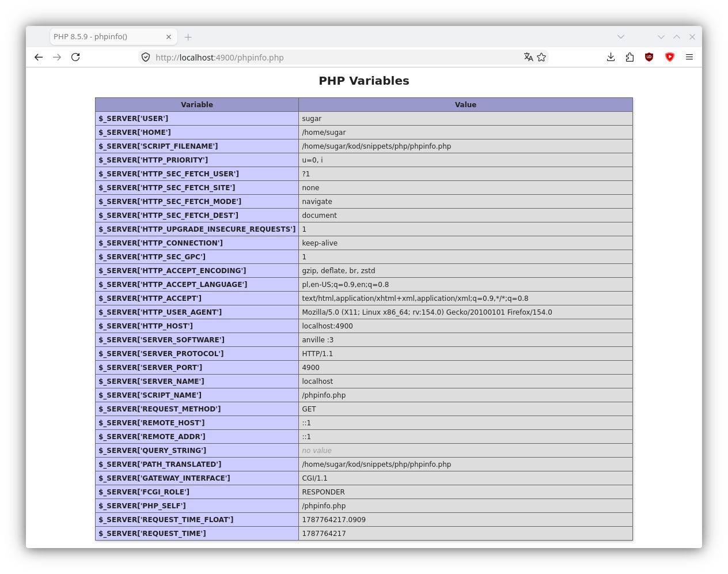Image resolution: width=728 pixels, height=574 pixels.
Task: Click the forward navigation arrow
Action: pos(57,57)
